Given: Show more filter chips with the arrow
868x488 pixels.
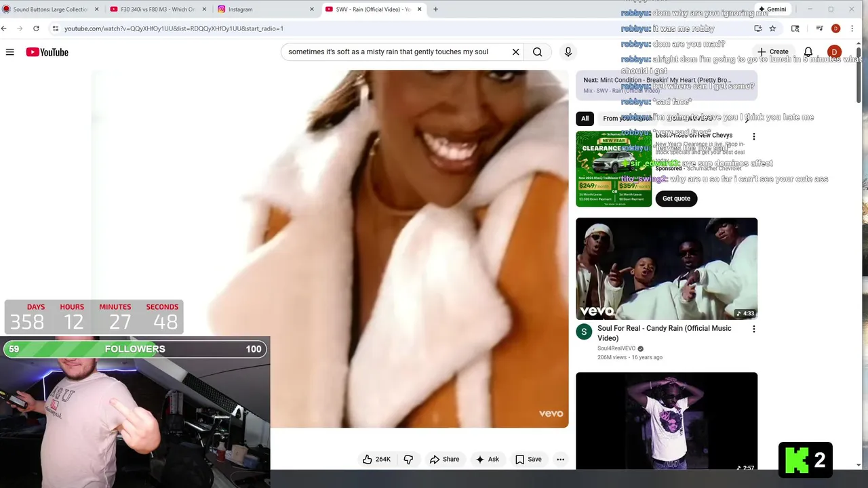Looking at the screenshot, I should point(747,119).
